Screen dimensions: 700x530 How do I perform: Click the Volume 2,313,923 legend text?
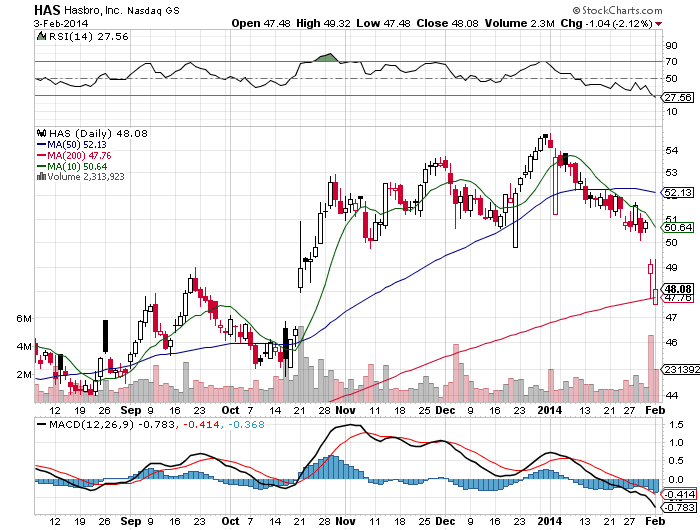(x=86, y=177)
